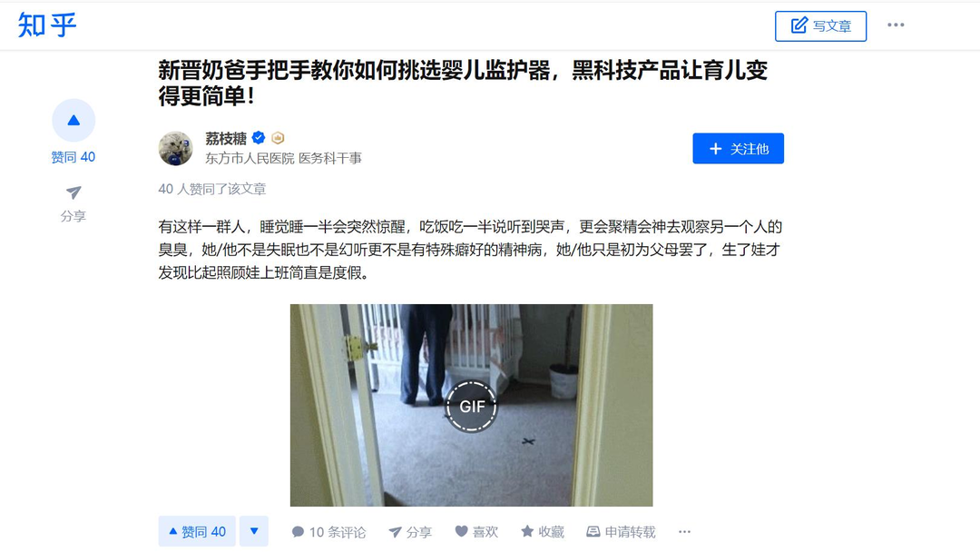Like the article with 喜欢 heart
This screenshot has height=552, width=980.
(x=476, y=532)
